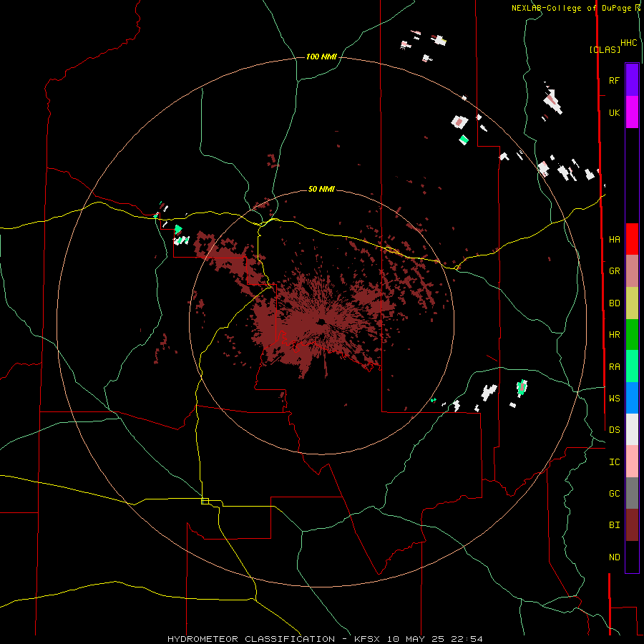Click the radar site center void
The image size is (644, 644).
click(321, 322)
